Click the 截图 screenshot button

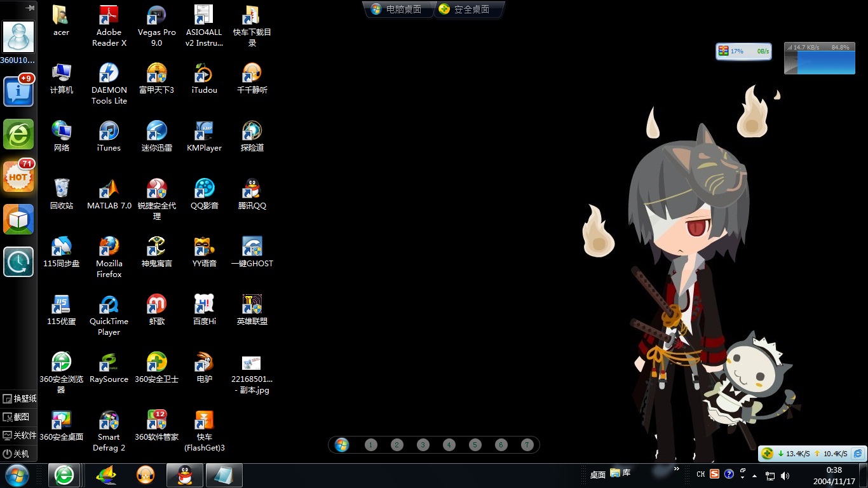click(x=17, y=417)
